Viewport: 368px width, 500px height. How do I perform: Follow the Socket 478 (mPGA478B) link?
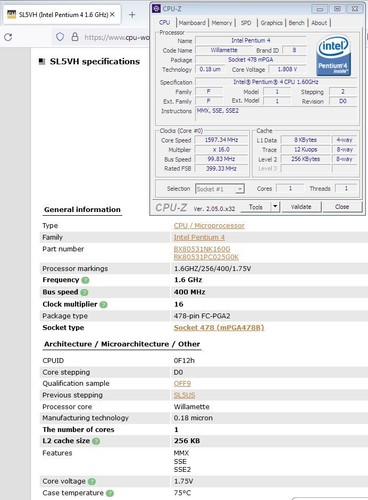pyautogui.click(x=219, y=328)
